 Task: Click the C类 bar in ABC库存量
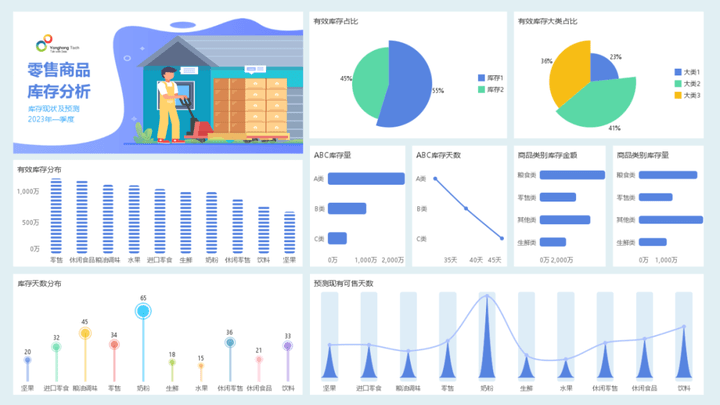coord(337,238)
